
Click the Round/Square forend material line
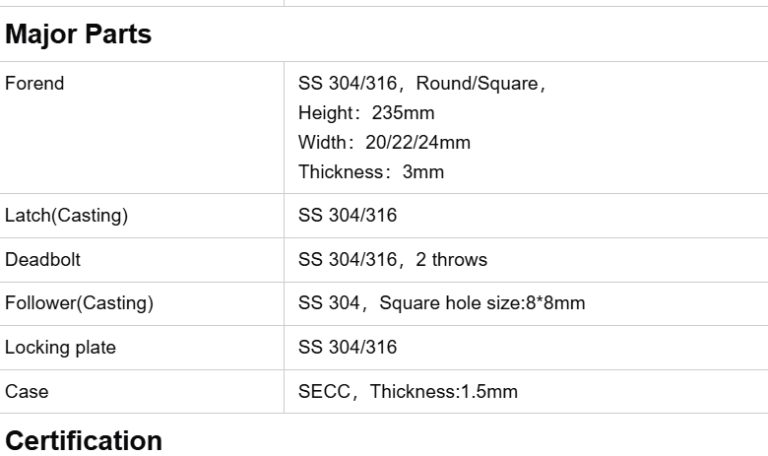coord(421,84)
